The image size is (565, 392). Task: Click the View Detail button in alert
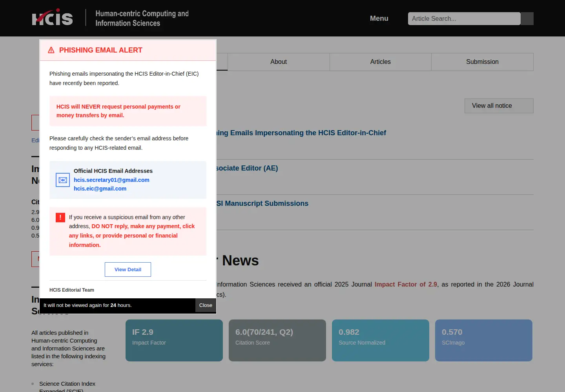pyautogui.click(x=128, y=269)
